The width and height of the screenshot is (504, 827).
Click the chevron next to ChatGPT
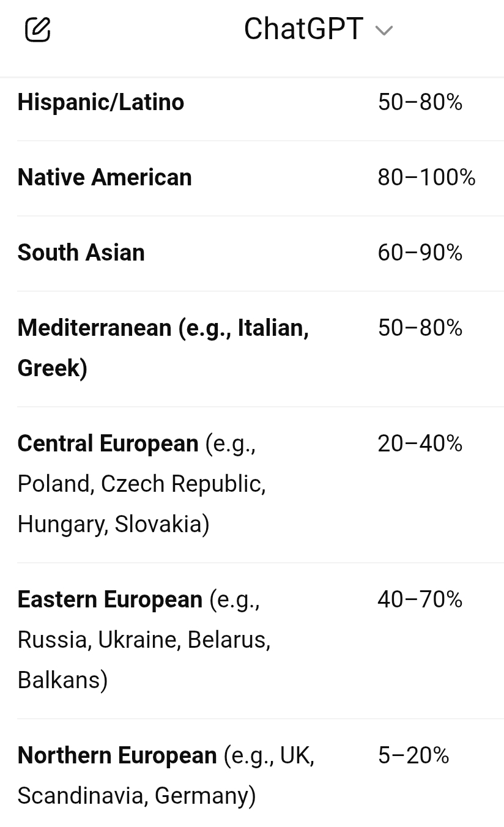coord(384,31)
